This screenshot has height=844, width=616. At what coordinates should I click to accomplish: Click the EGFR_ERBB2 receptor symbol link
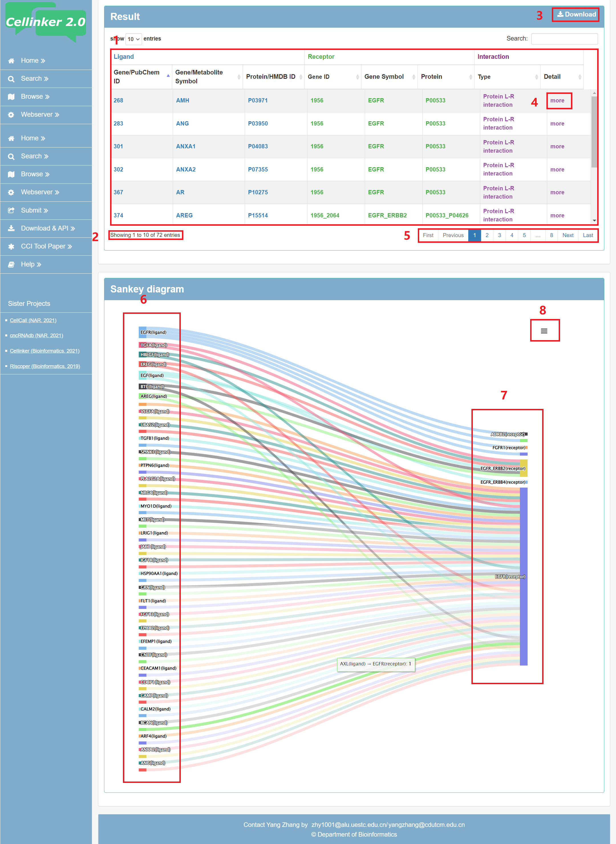pyautogui.click(x=387, y=216)
